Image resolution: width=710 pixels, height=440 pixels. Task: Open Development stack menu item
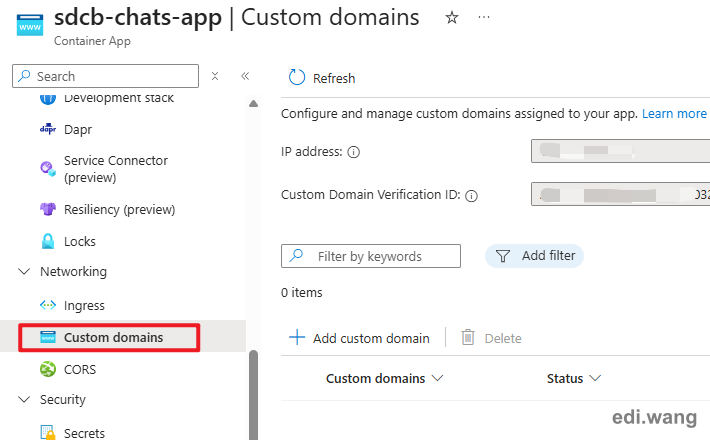[x=119, y=98]
